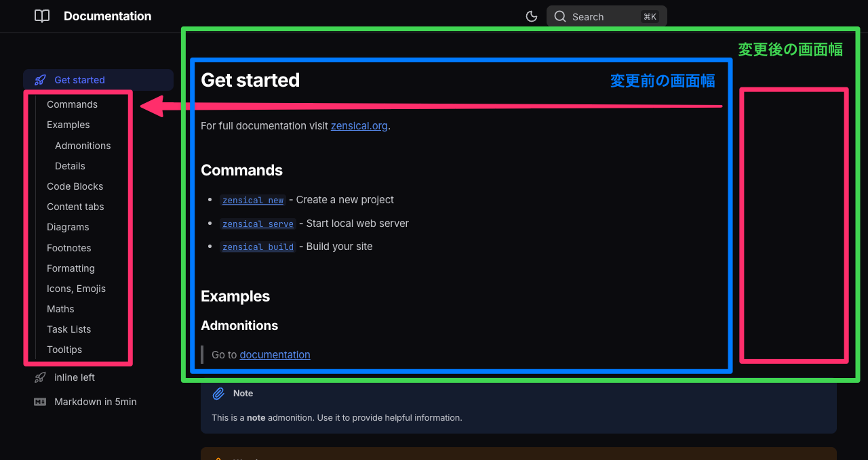Click the rocket icon beside Get started
This screenshot has width=868, height=460.
41,80
